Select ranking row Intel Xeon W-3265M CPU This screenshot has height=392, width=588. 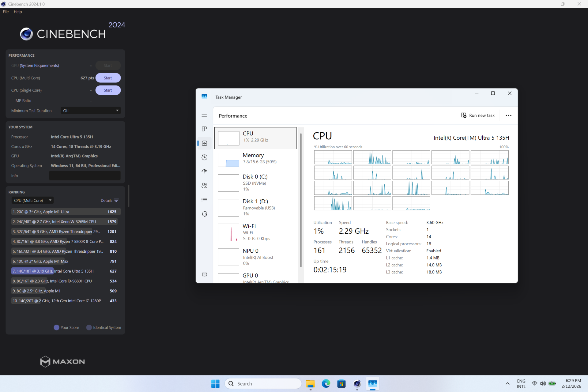pos(66,221)
